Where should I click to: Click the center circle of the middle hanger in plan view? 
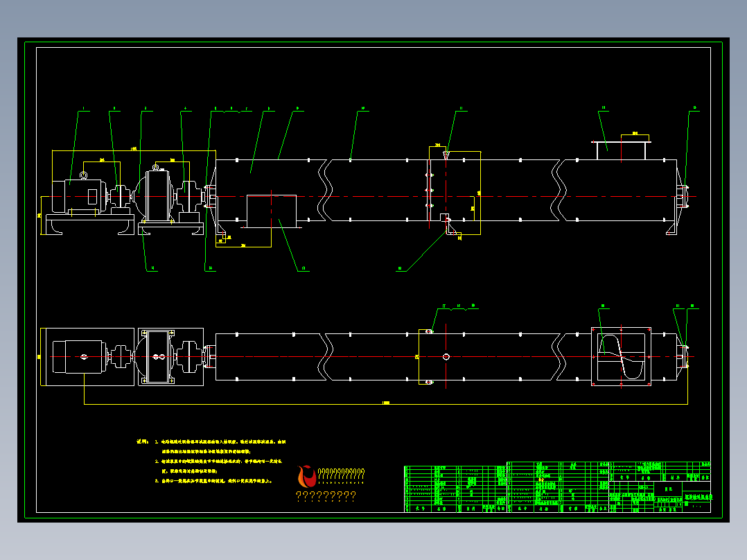pyautogui.click(x=446, y=356)
